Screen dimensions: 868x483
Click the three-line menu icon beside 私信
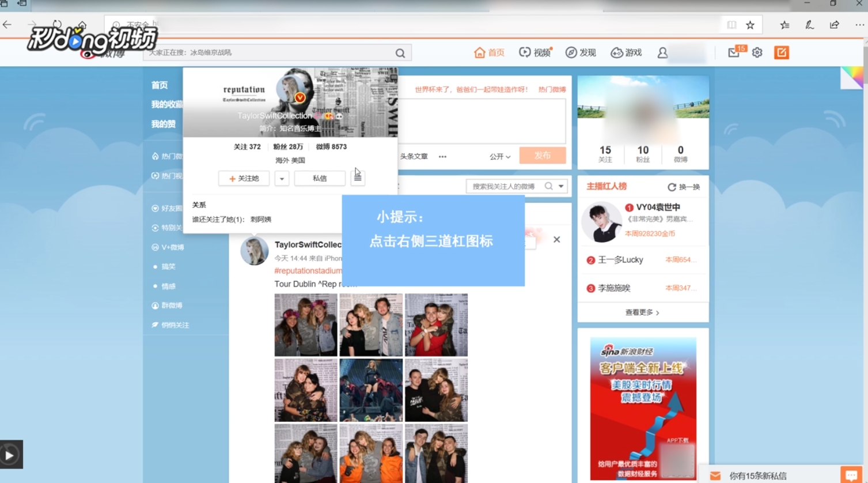pos(358,178)
